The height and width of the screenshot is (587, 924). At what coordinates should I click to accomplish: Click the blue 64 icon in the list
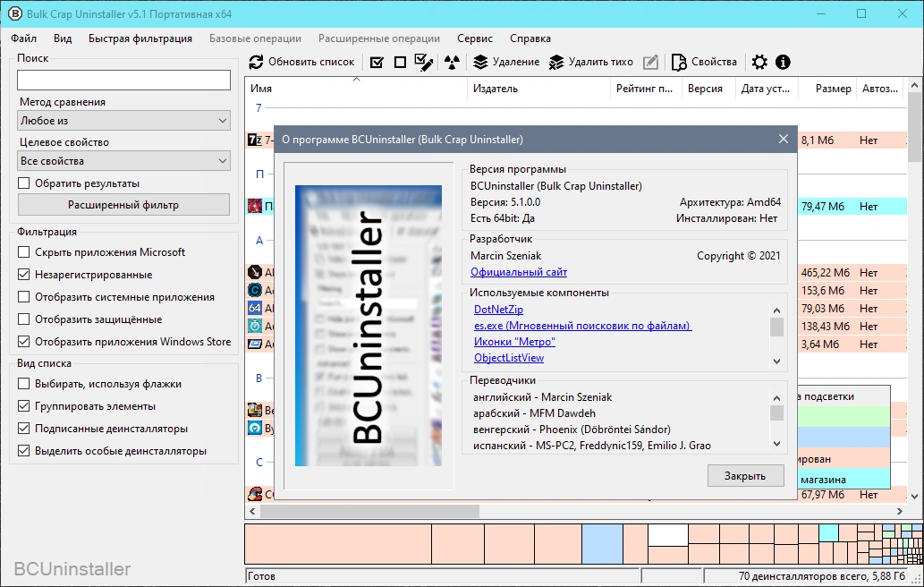tap(255, 308)
